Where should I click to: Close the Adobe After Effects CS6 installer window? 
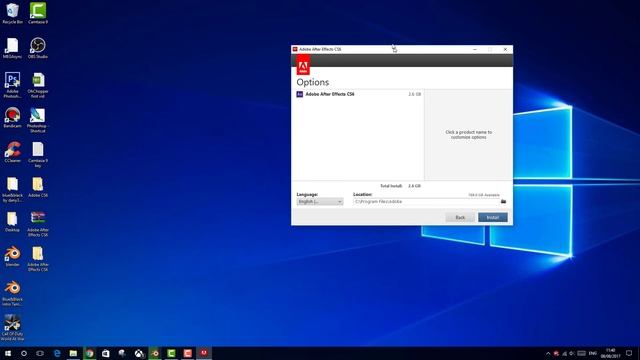pyautogui.click(x=505, y=49)
